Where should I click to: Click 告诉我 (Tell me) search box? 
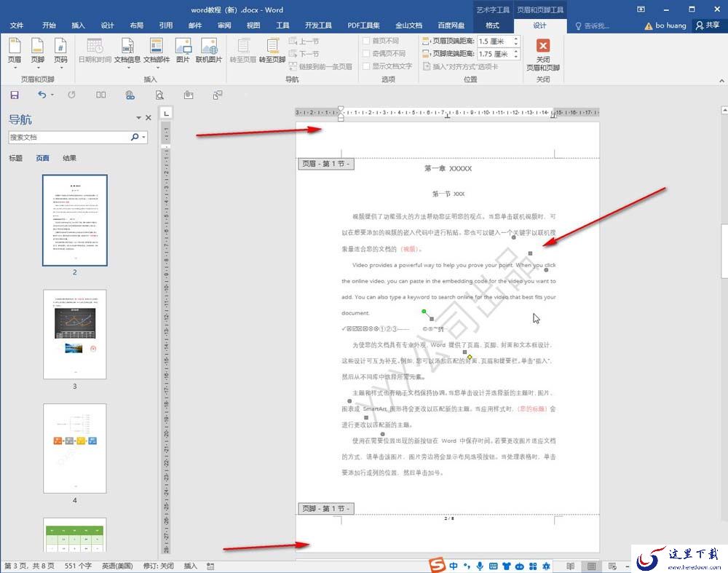[592, 25]
